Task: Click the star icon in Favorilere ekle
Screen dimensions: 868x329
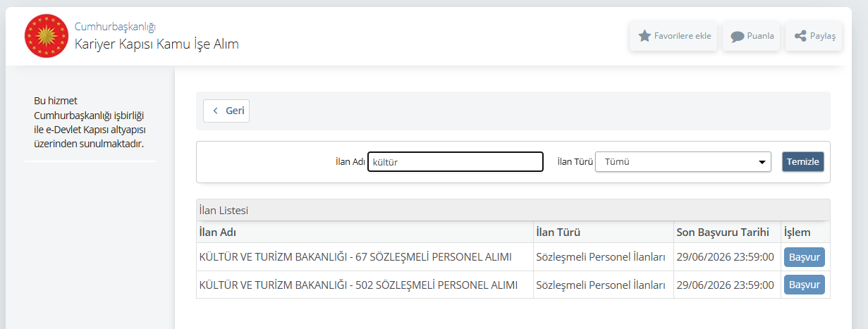Action: 644,36
